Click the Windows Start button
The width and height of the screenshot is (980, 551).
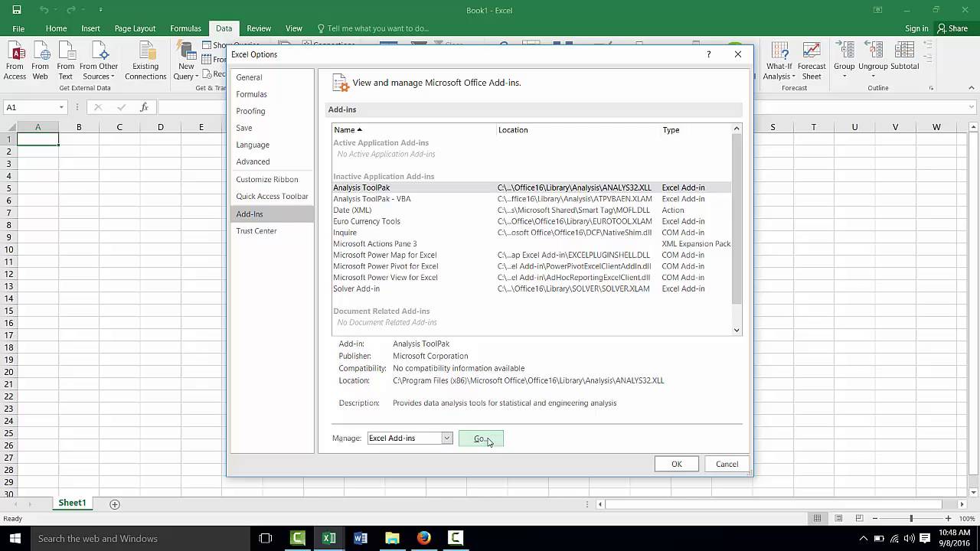point(15,538)
